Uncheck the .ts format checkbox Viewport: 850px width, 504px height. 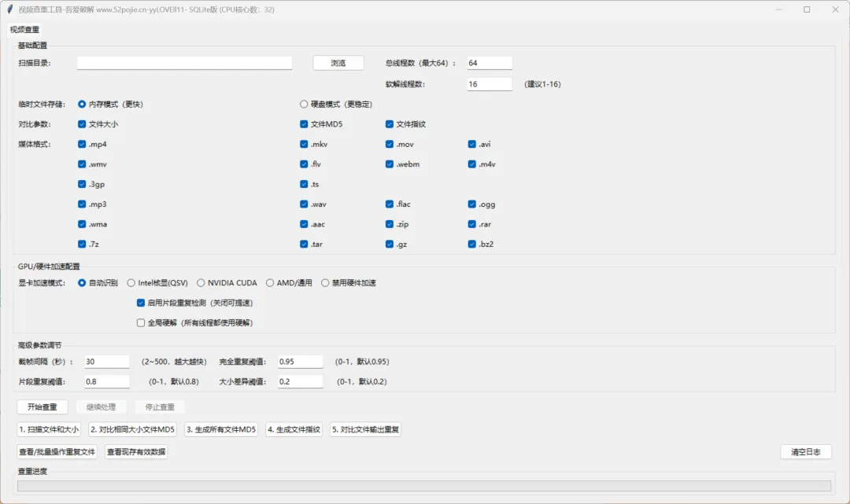(304, 184)
